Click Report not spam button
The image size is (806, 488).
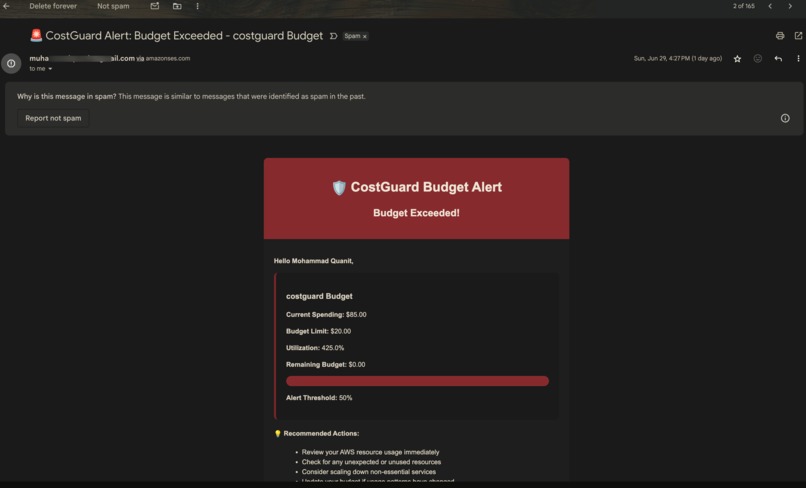[x=53, y=118]
